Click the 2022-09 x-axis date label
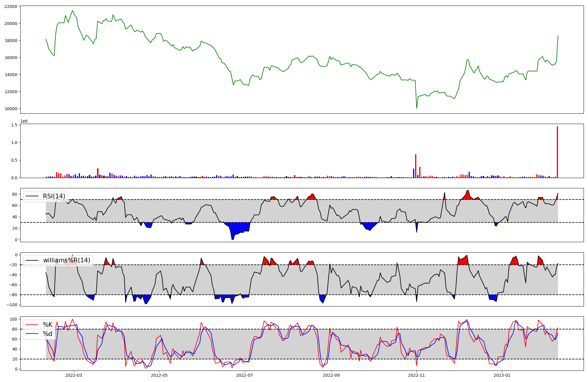The height and width of the screenshot is (382, 588). pyautogui.click(x=331, y=375)
